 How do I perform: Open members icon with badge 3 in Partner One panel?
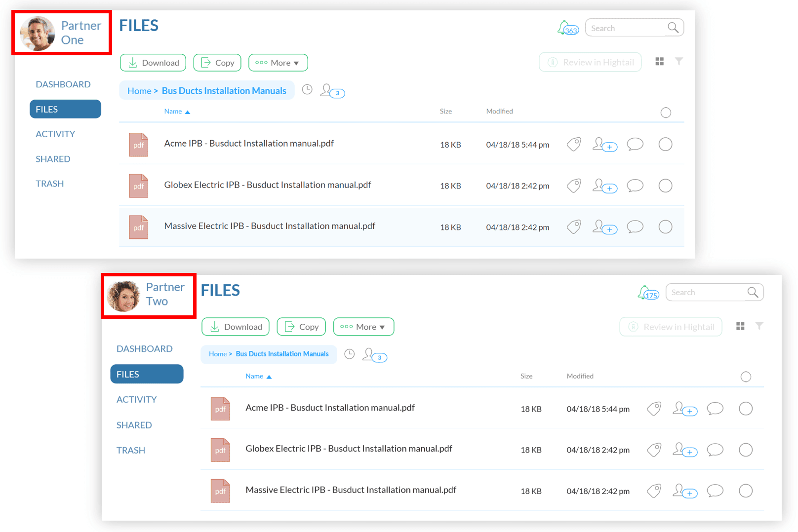coord(332,91)
